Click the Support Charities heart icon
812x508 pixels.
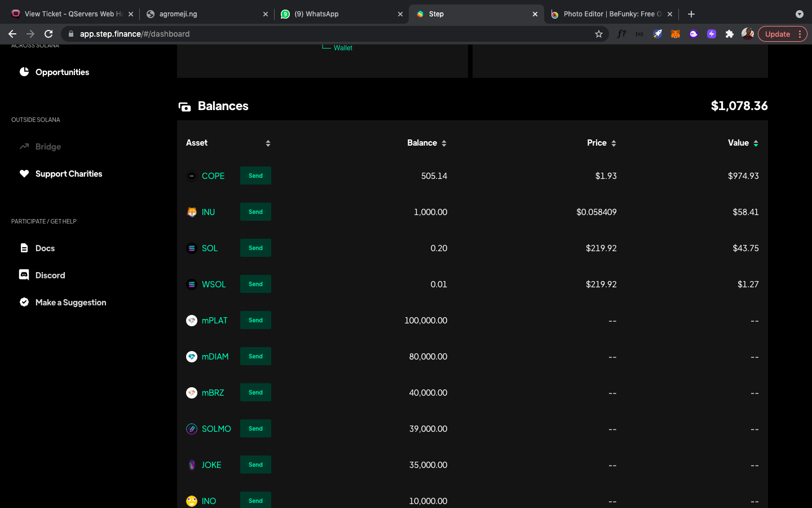click(24, 173)
